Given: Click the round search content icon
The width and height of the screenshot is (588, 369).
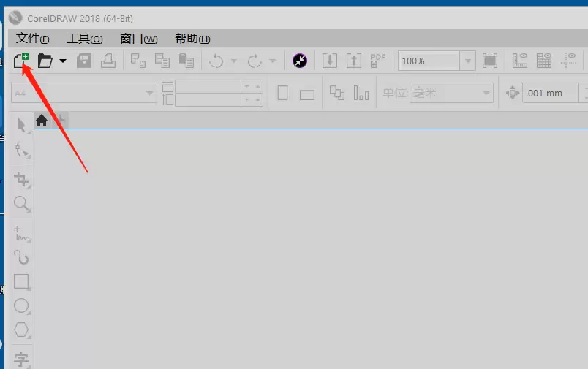Looking at the screenshot, I should point(300,61).
